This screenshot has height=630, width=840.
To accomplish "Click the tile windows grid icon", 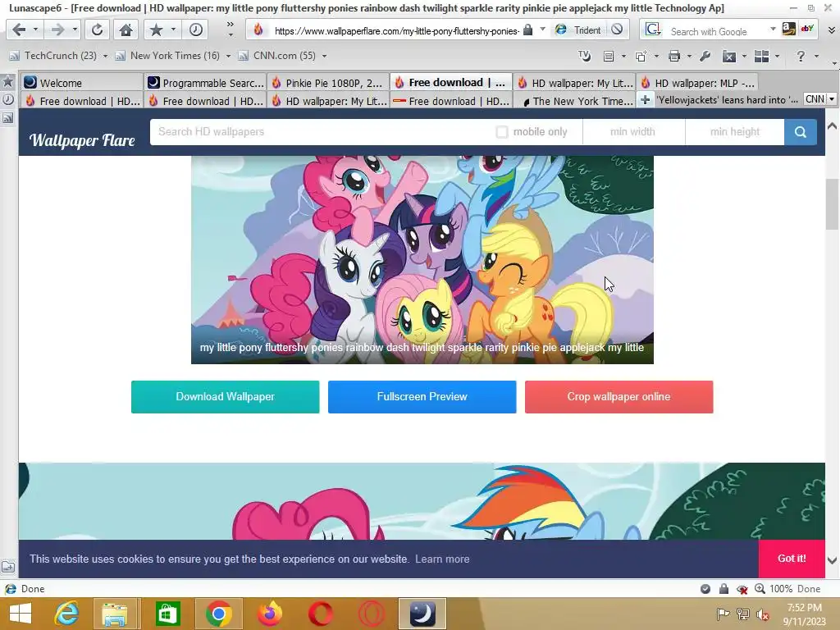I will tap(761, 56).
